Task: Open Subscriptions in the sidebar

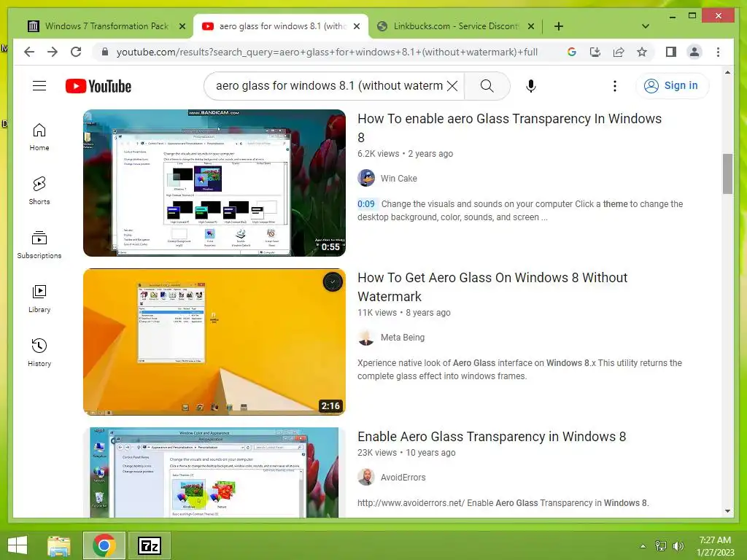Action: coord(39,245)
